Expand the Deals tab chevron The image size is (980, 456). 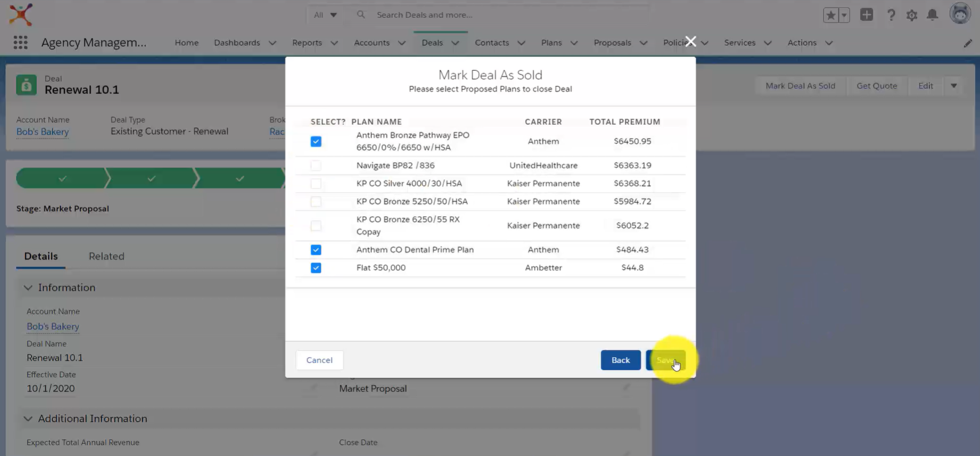pos(455,43)
